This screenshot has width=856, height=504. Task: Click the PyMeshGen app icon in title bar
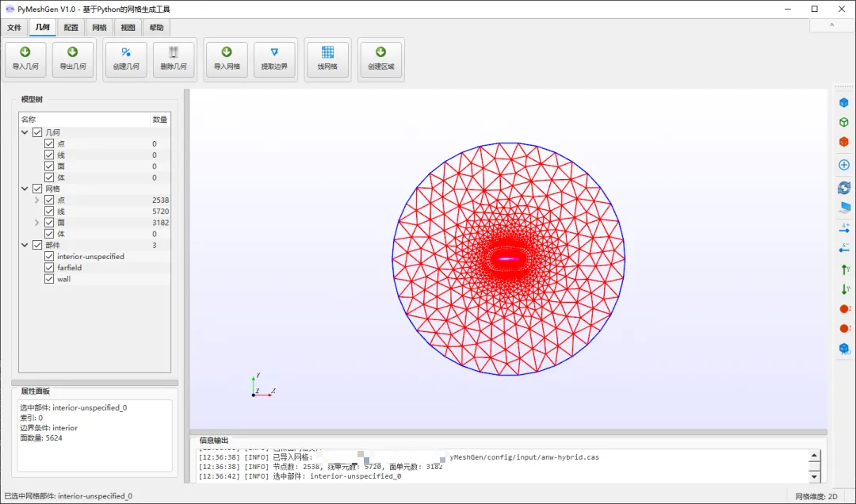coord(10,9)
